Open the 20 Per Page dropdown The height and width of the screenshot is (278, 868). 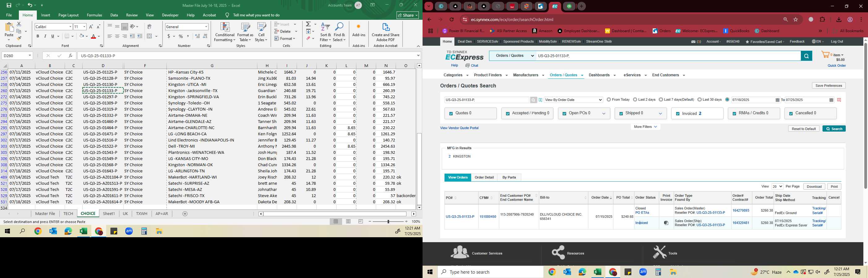[777, 187]
